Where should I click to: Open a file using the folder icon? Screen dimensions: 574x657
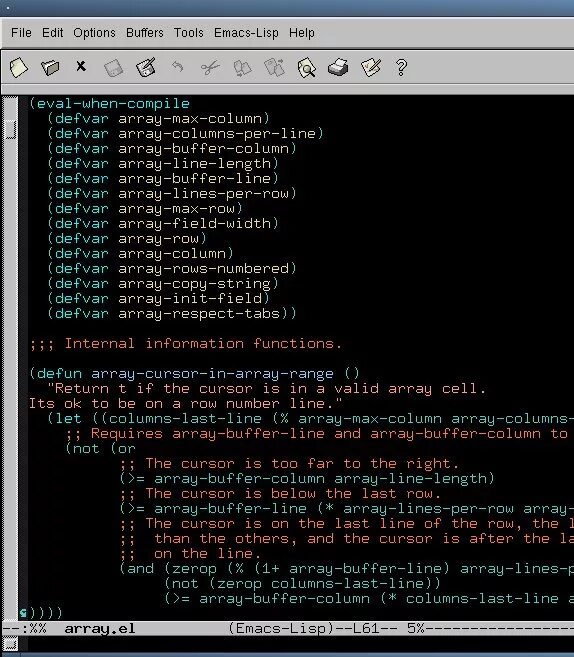click(x=50, y=67)
